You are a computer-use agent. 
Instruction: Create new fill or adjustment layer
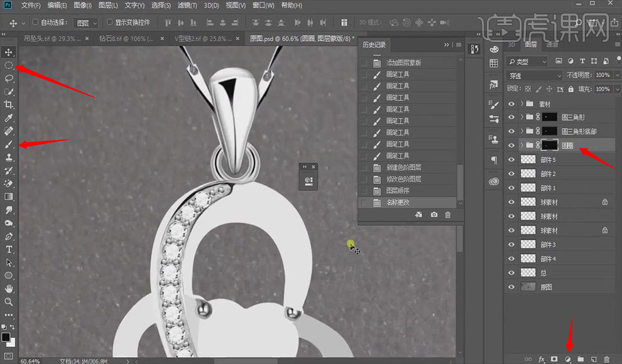[x=567, y=358]
